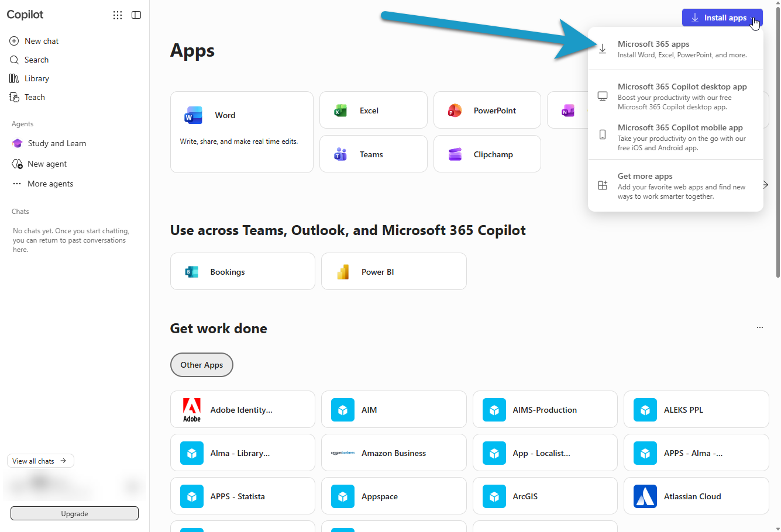
Task: Click the More agents ellipsis icon
Action: tap(17, 184)
